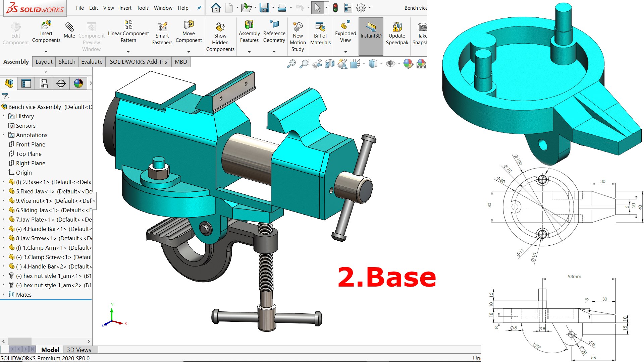Image resolution: width=644 pixels, height=362 pixels.
Task: Click Smart Fasteners icon
Action: pyautogui.click(x=162, y=27)
